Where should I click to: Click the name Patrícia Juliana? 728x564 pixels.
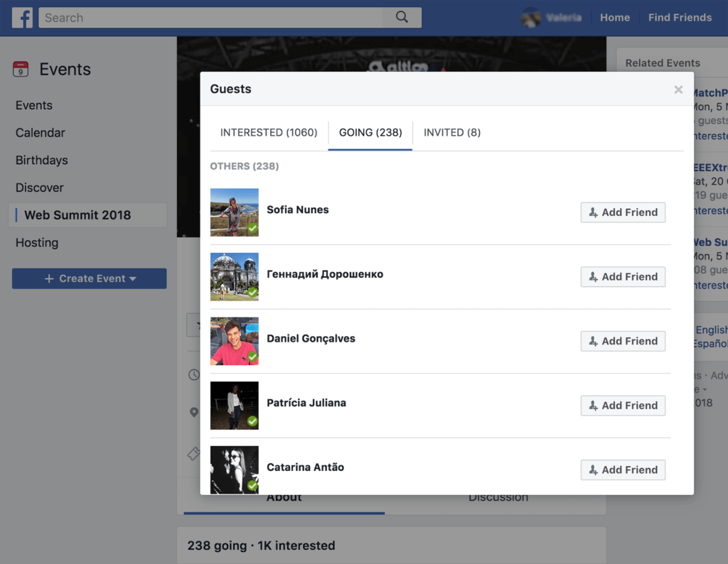(306, 403)
